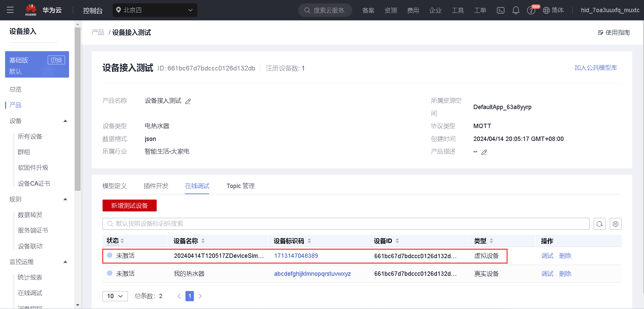Open 工单 in top menu
Screen dimensions: 644x309
tap(480, 11)
